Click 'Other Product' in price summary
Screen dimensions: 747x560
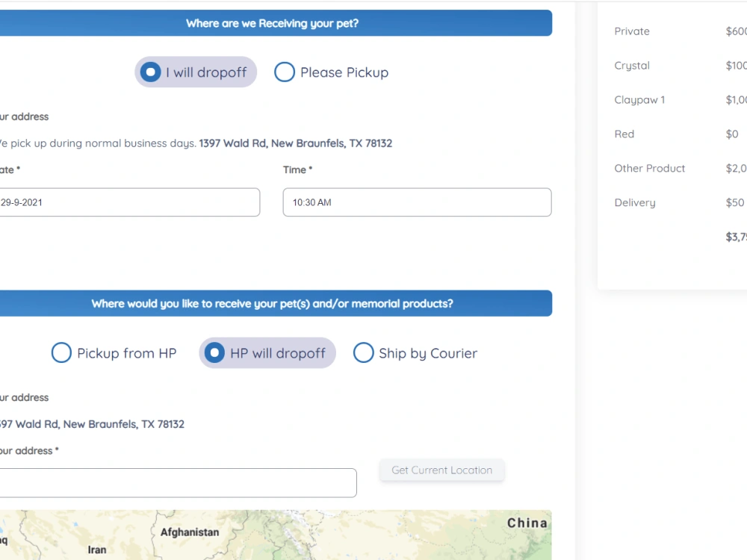click(x=650, y=169)
